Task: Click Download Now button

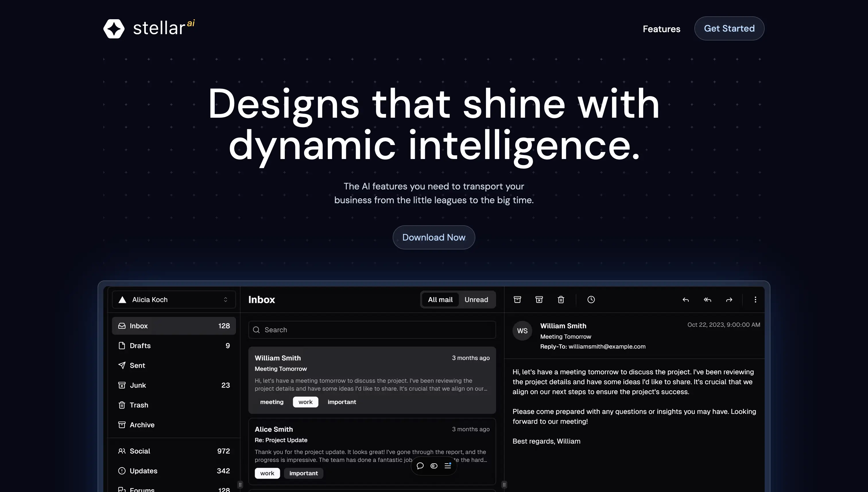Action: coord(434,237)
